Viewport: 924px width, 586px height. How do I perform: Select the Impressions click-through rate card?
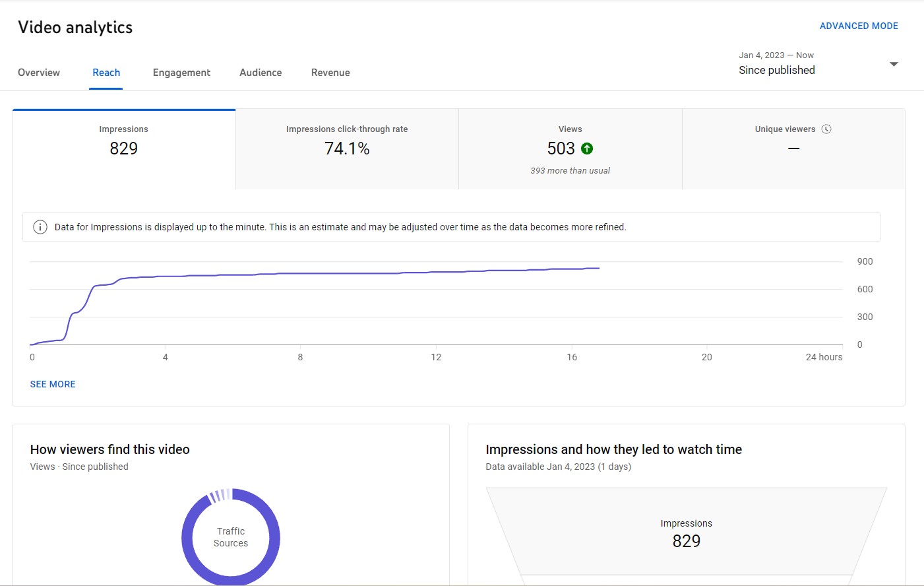tap(347, 149)
